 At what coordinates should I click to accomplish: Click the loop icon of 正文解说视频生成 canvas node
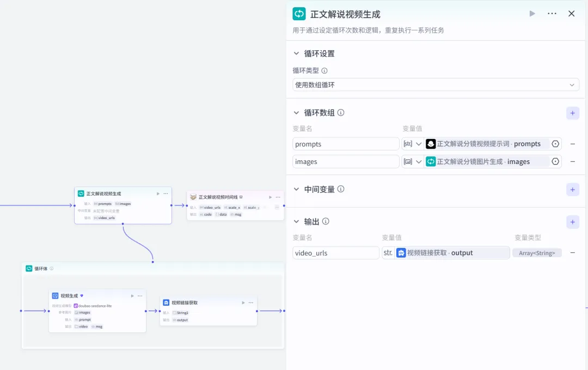click(x=81, y=193)
